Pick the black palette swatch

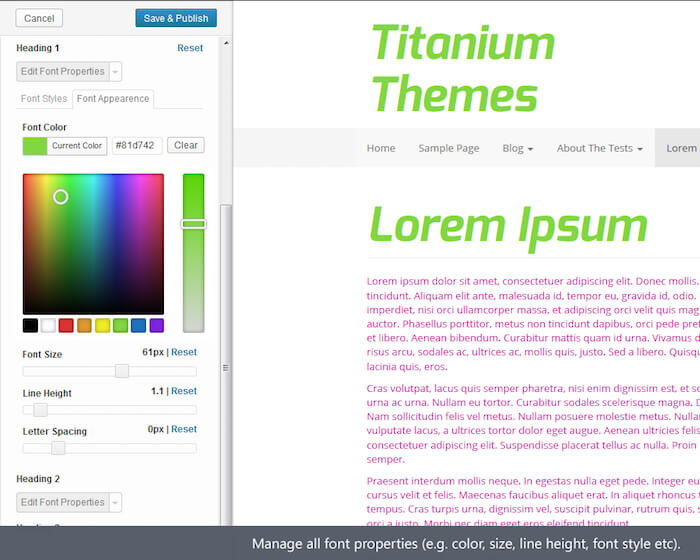30,325
